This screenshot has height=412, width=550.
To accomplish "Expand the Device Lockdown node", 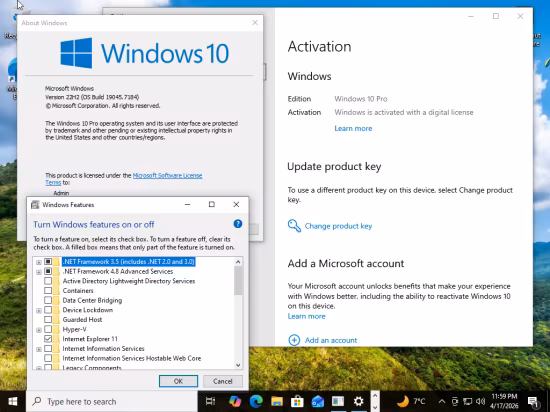I will coord(39,311).
